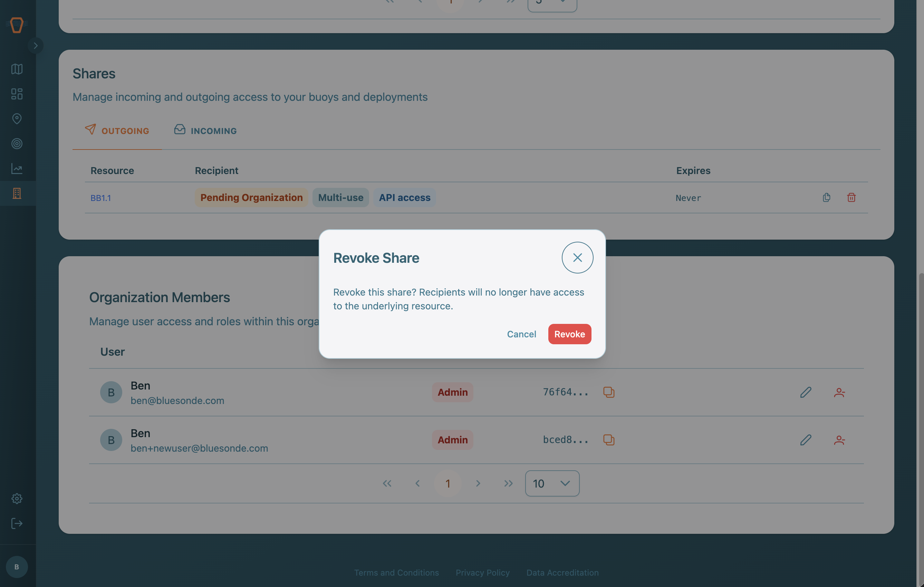Open the map view sidebar icon
The width and height of the screenshot is (924, 587).
pos(17,69)
